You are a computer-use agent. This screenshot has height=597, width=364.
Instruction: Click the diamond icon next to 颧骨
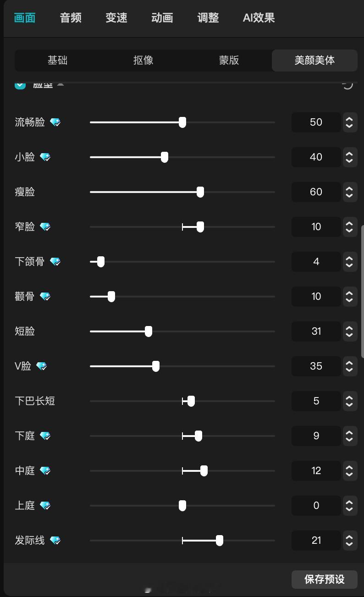(45, 297)
